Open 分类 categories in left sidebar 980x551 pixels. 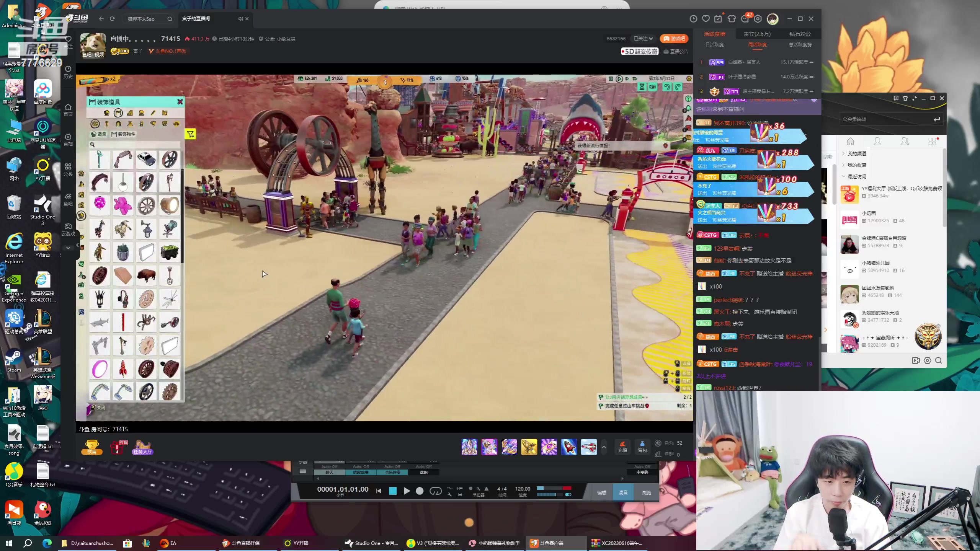tap(68, 169)
